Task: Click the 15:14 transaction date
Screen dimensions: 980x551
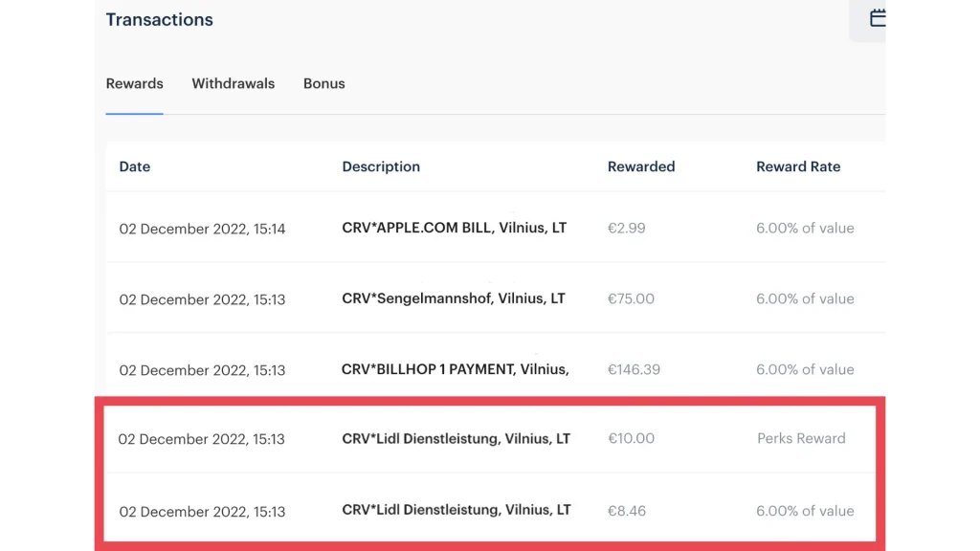Action: point(202,230)
